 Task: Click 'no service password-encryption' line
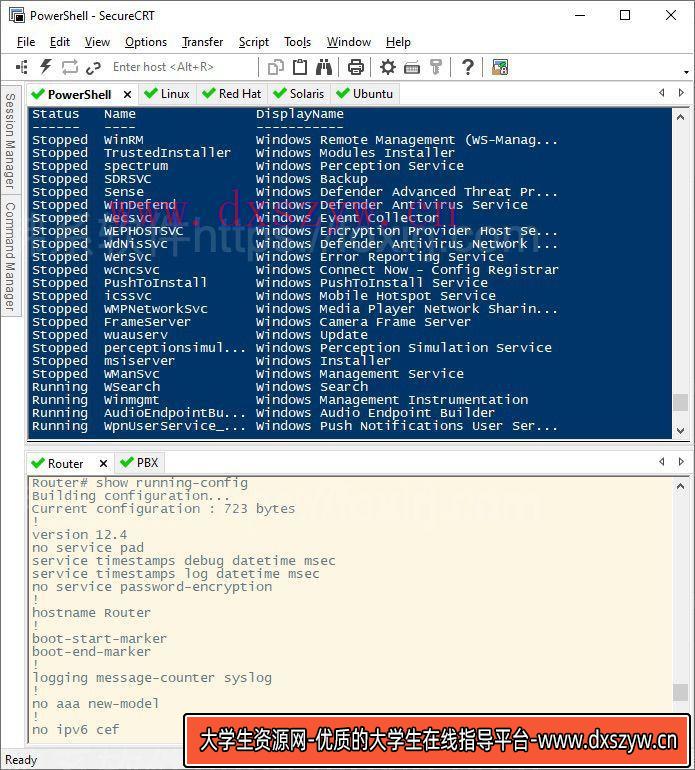(x=152, y=587)
